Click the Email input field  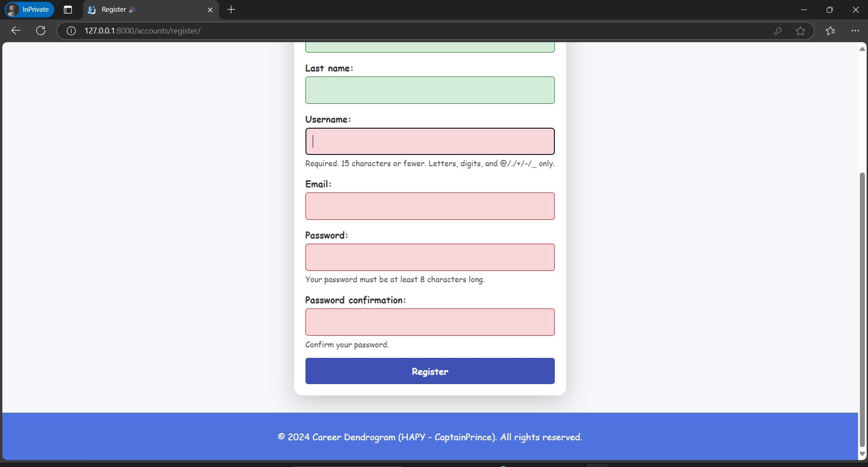430,206
